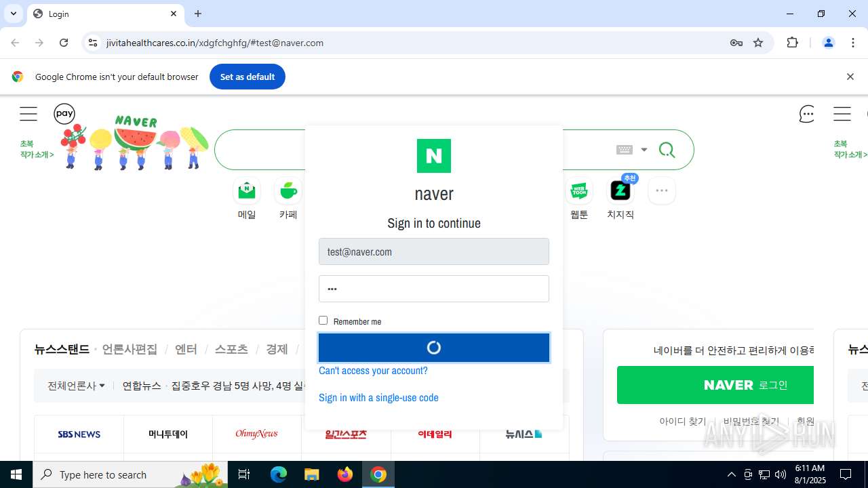Expand the 전체언론사 dropdown
The image size is (868, 488).
tap(76, 386)
